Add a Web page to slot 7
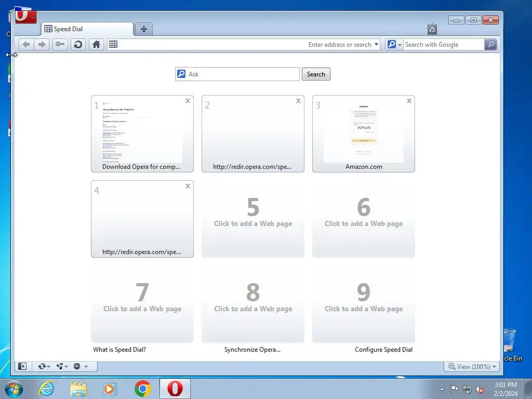The width and height of the screenshot is (532, 399). click(x=142, y=304)
